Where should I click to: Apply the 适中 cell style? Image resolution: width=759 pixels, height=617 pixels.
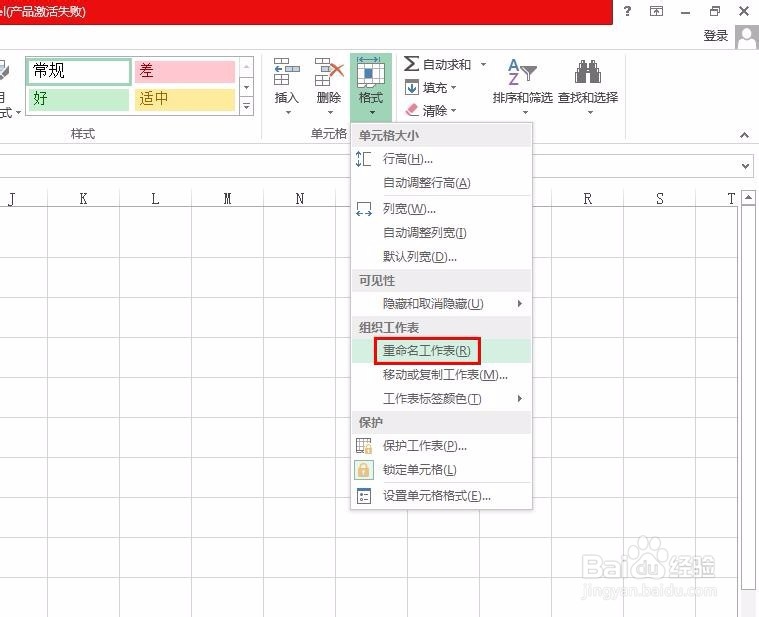coord(184,99)
